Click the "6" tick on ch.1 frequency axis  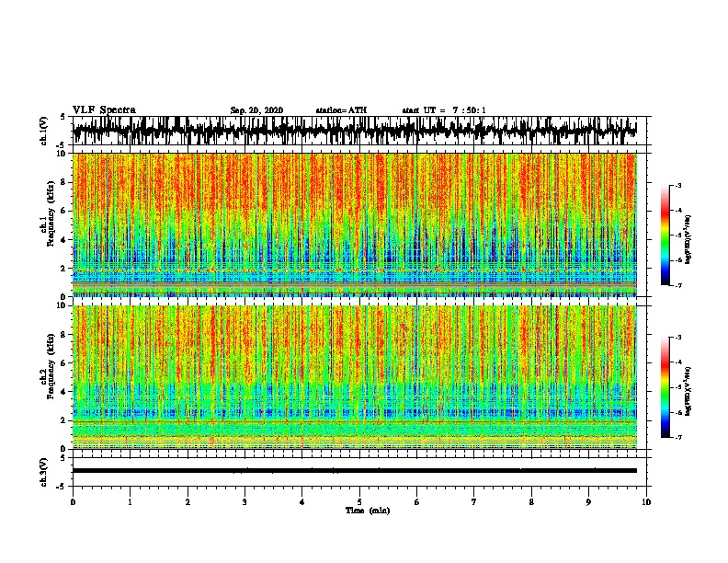coord(64,211)
